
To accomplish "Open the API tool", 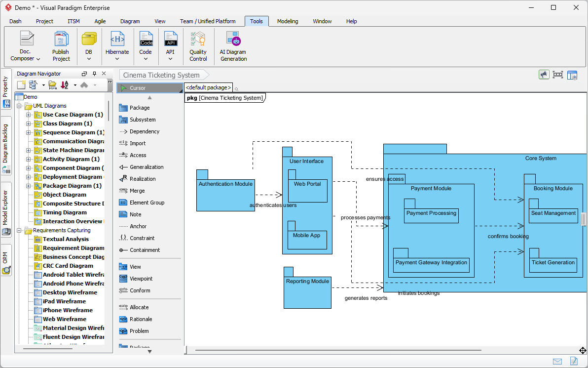I will point(170,46).
